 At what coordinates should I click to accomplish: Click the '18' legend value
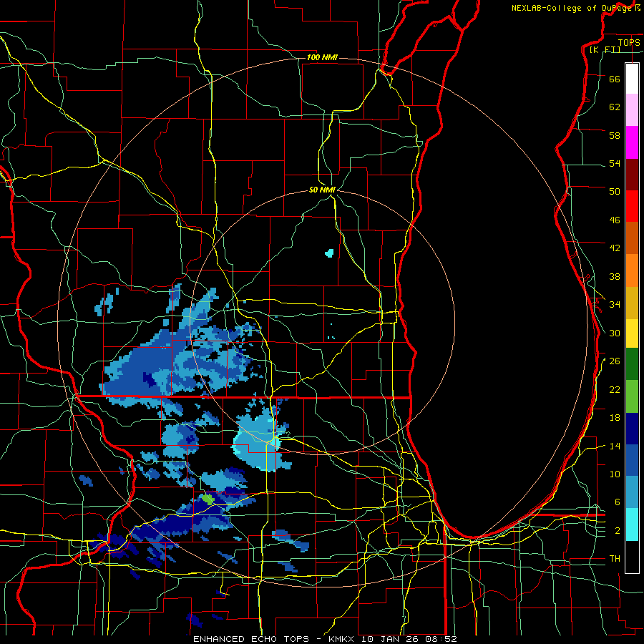pos(615,418)
